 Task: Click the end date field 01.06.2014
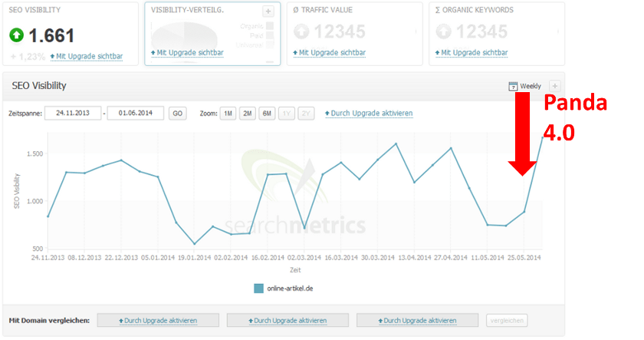[136, 113]
